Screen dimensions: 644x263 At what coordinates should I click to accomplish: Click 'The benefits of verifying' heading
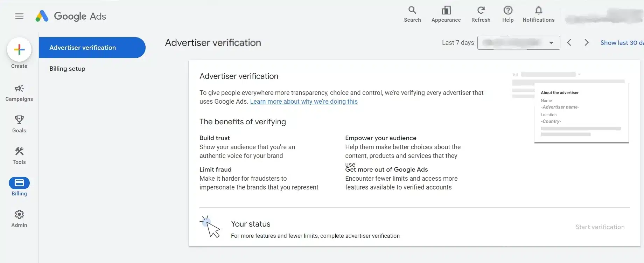(x=243, y=122)
